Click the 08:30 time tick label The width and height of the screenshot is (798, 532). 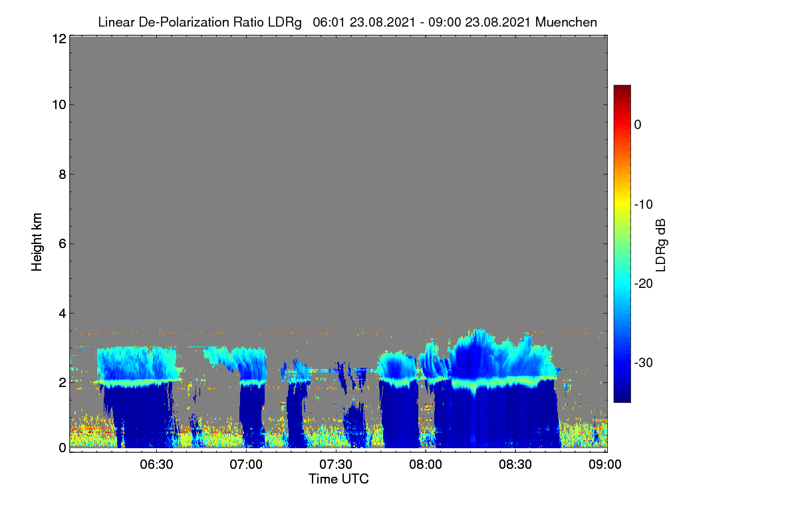(x=515, y=464)
